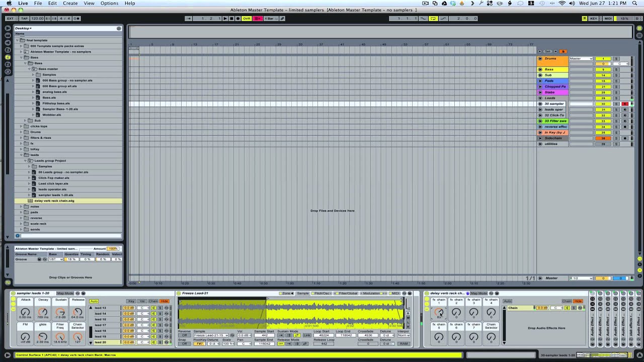
Task: Select Filthstep bass.als file
Action: click(x=56, y=103)
